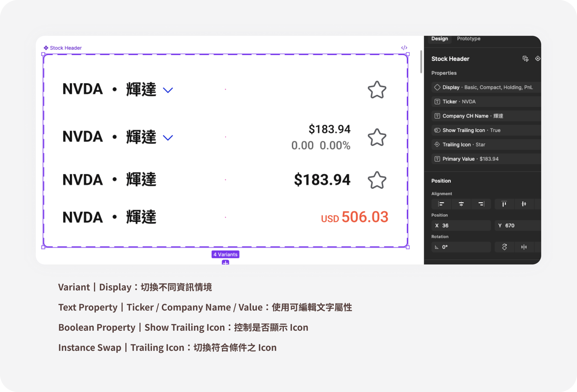Click the 4 Variants badge
577x392 pixels.
tap(225, 254)
